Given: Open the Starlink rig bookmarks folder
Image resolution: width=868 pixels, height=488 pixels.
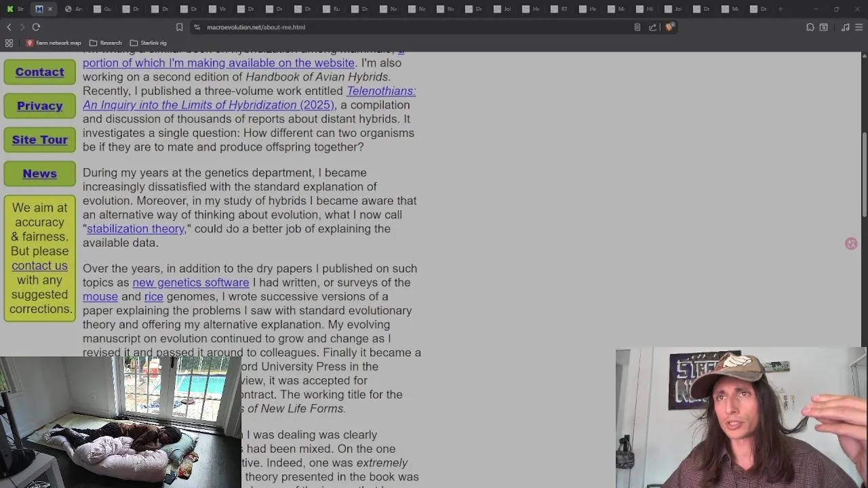Looking at the screenshot, I should pyautogui.click(x=148, y=43).
